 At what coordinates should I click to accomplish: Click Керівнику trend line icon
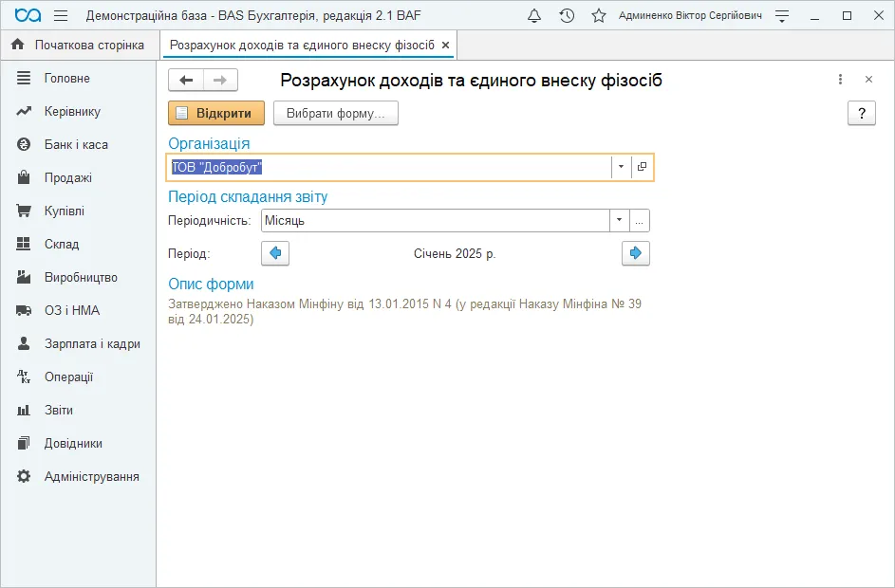coord(24,111)
